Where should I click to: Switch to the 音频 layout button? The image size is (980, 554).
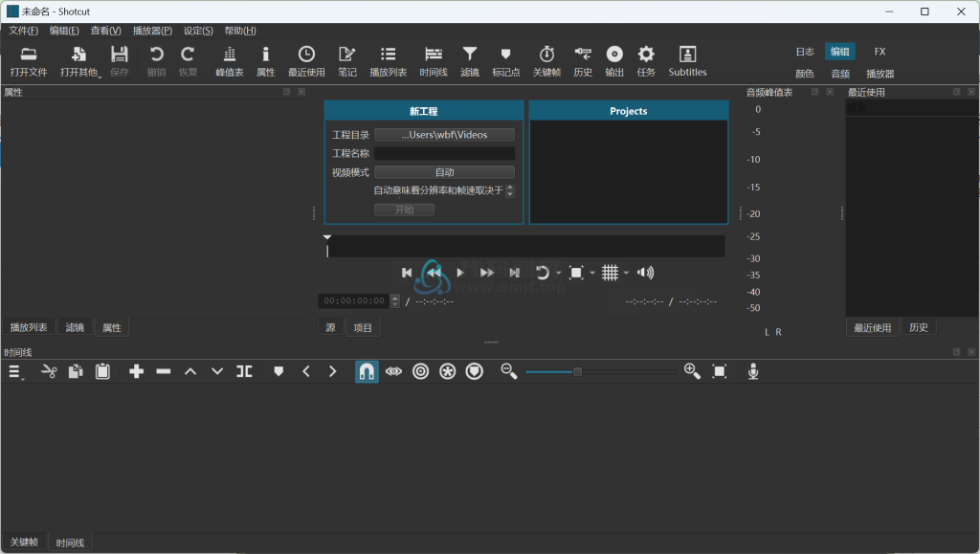click(x=840, y=74)
